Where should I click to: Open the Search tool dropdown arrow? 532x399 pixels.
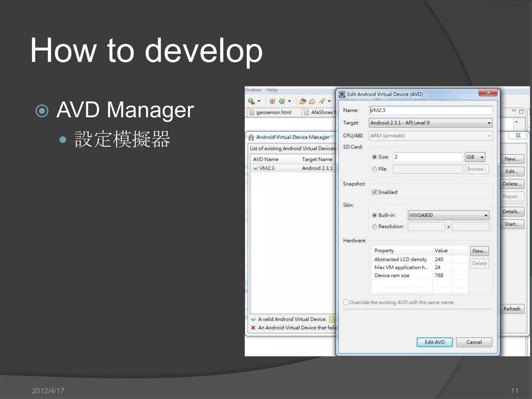tap(329, 101)
